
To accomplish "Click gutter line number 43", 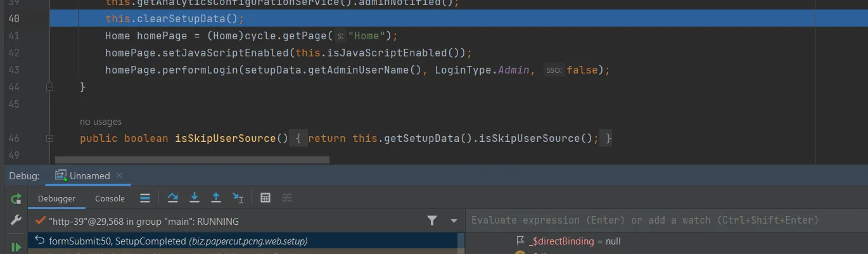I will pyautogui.click(x=14, y=70).
